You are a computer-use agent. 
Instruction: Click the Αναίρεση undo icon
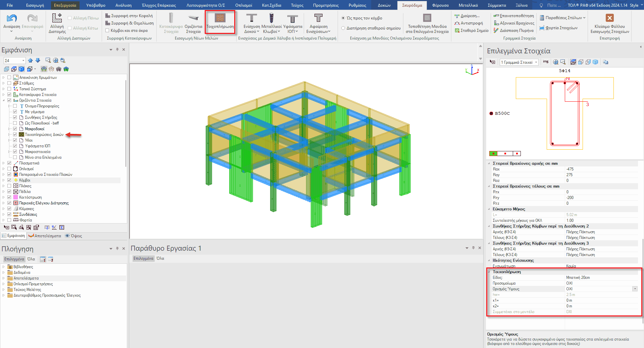11,19
